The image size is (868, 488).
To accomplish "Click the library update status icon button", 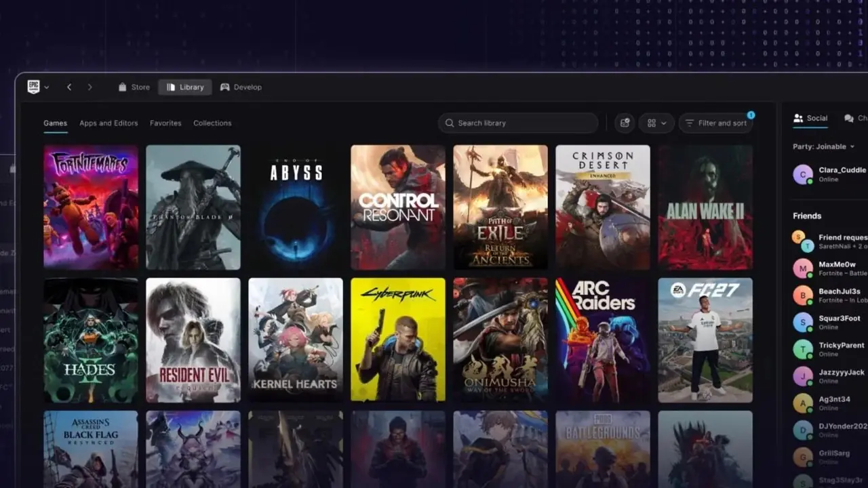I will [x=625, y=123].
